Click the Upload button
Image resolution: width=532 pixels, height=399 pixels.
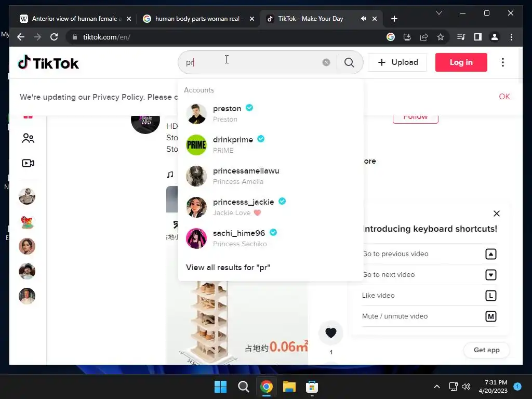click(397, 62)
